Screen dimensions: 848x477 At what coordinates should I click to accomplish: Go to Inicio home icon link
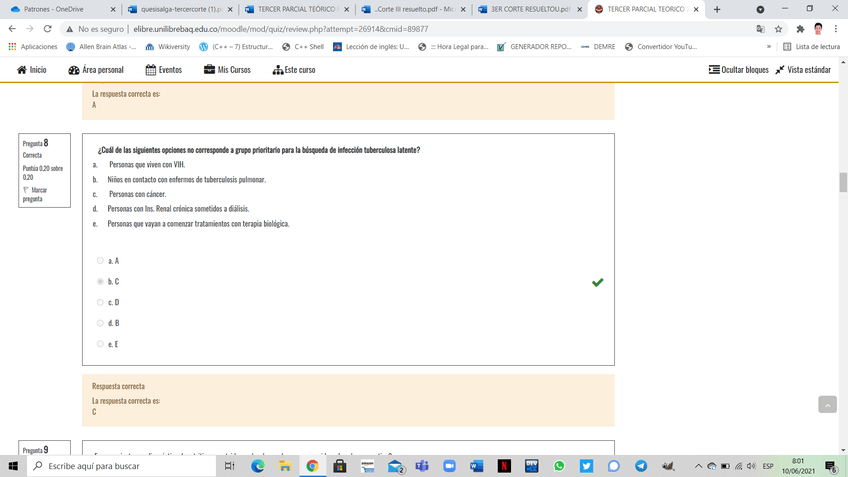point(31,70)
